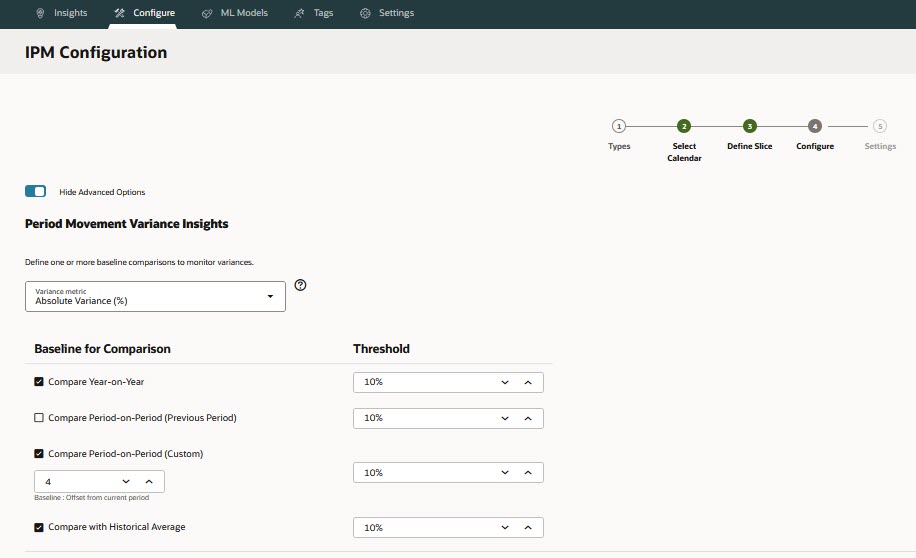916x558 pixels.
Task: Go to step 3 Define Slice circle
Action: pyautogui.click(x=750, y=126)
